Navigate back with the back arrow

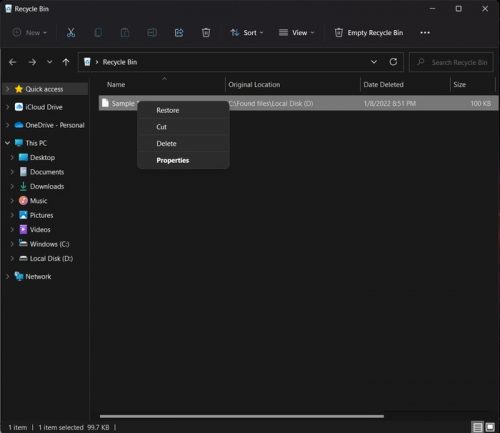(12, 62)
